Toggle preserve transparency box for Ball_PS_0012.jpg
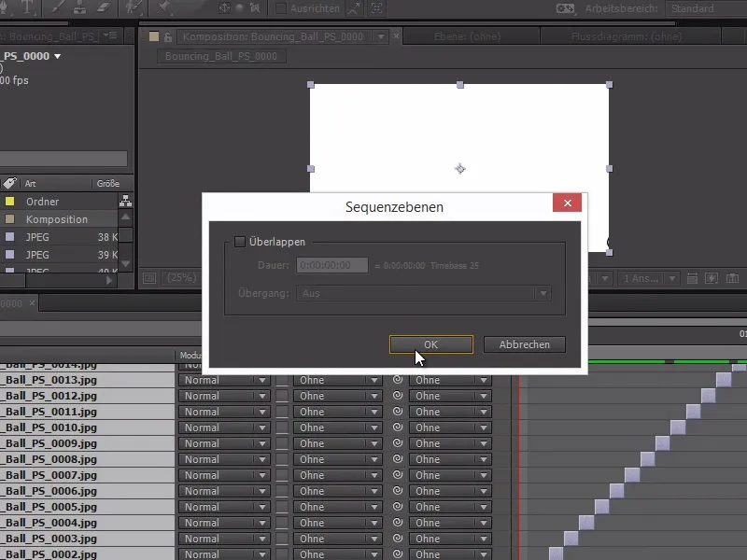747x560 pixels. click(282, 396)
